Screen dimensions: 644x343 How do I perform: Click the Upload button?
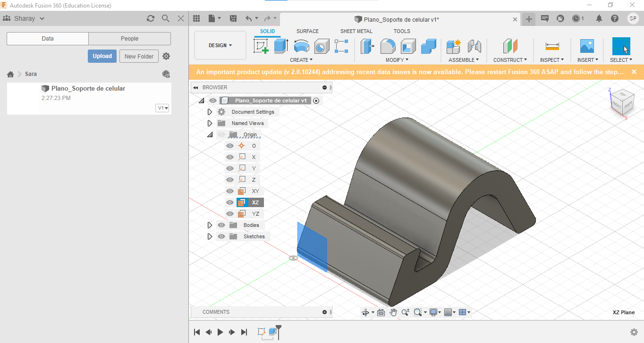click(x=102, y=56)
